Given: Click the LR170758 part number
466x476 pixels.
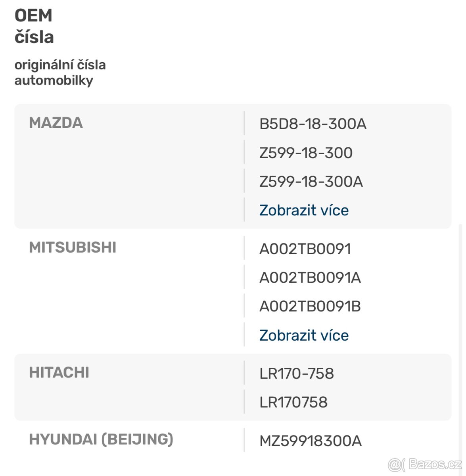Looking at the screenshot, I should tap(293, 402).
